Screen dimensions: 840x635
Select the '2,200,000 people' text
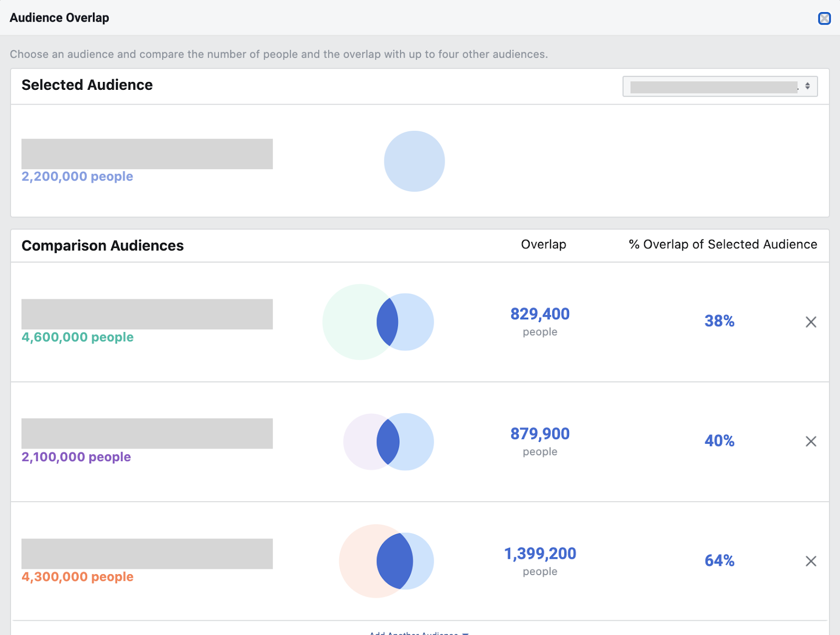click(x=77, y=176)
